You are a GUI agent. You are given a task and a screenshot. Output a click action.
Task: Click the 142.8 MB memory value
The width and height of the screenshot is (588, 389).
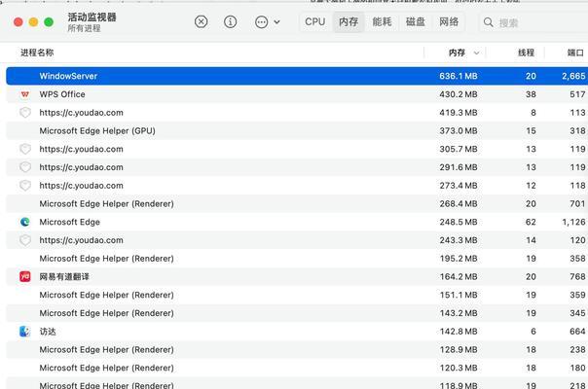[x=459, y=332]
